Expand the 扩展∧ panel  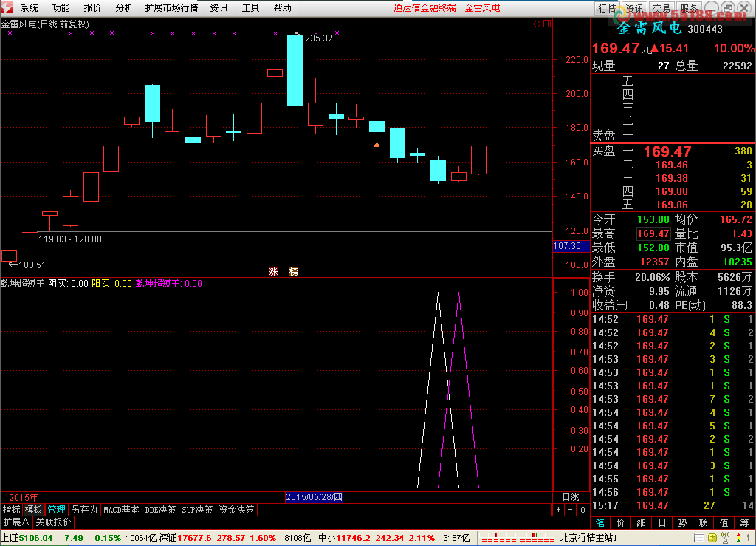[16, 522]
